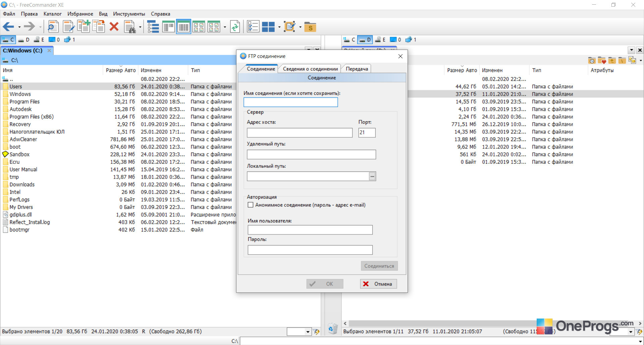Open the Избранное menu
The image size is (644, 345).
(x=80, y=14)
